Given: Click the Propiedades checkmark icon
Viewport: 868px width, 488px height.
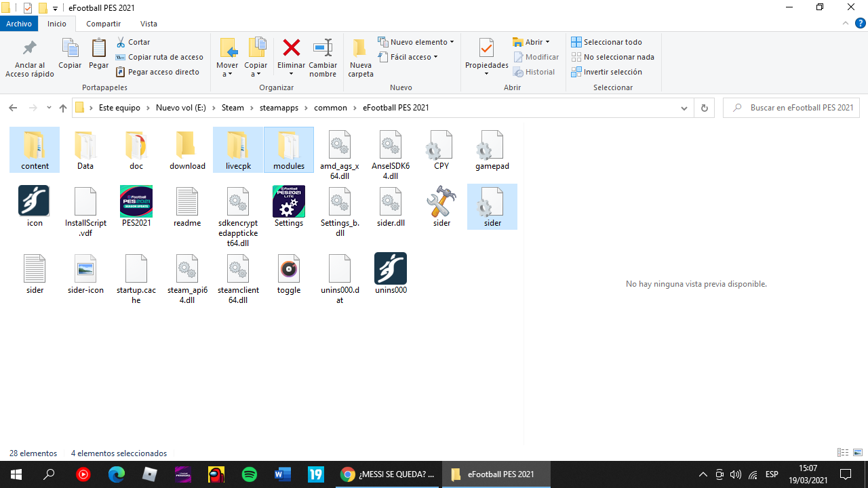Looking at the screenshot, I should click(x=486, y=48).
